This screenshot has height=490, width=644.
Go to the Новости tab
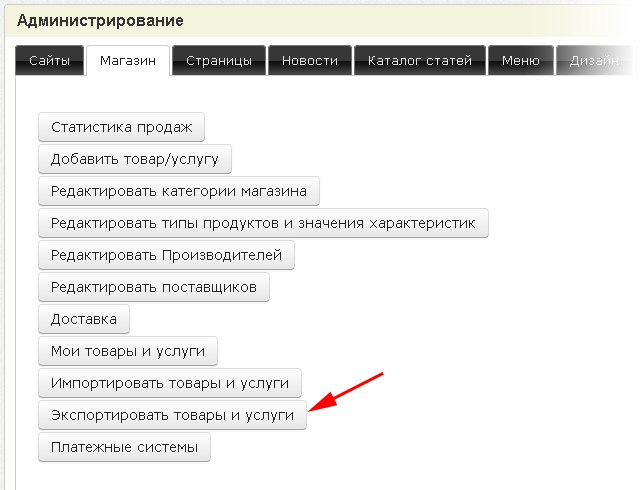point(309,61)
